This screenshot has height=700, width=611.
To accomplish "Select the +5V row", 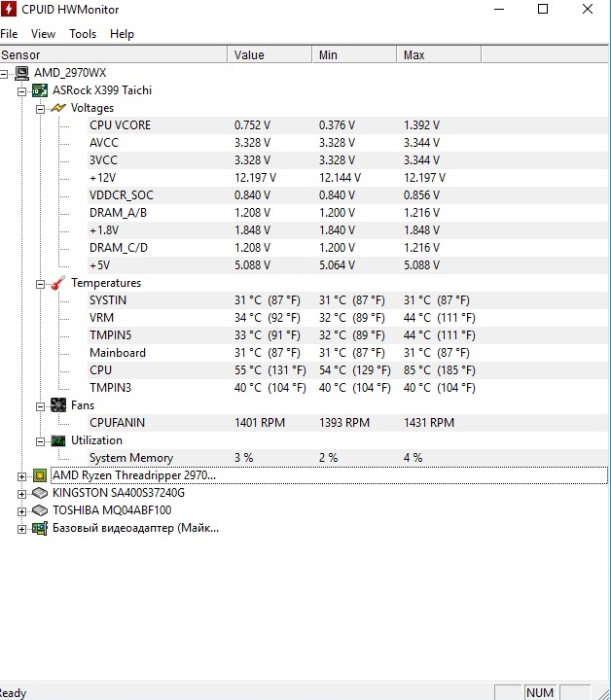I will [x=348, y=265].
